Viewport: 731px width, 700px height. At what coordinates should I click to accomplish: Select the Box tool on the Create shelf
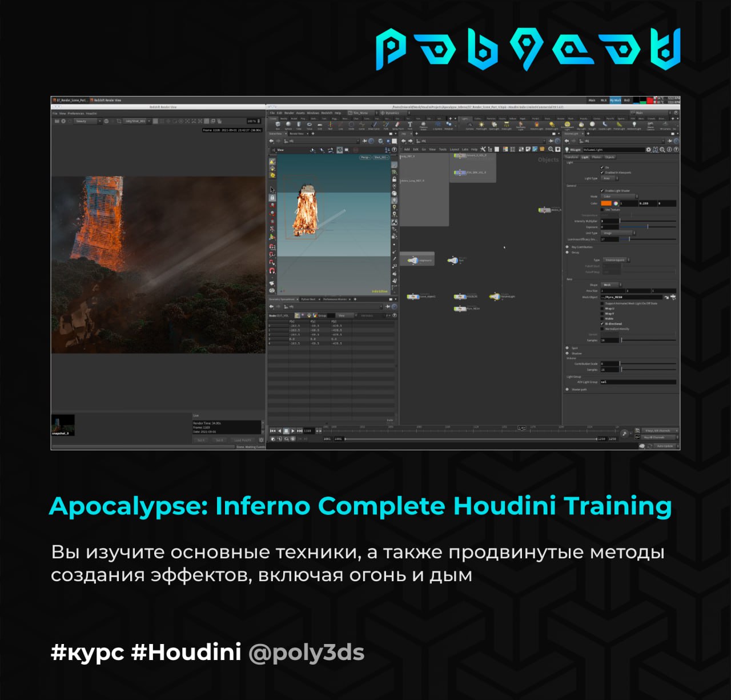click(278, 125)
